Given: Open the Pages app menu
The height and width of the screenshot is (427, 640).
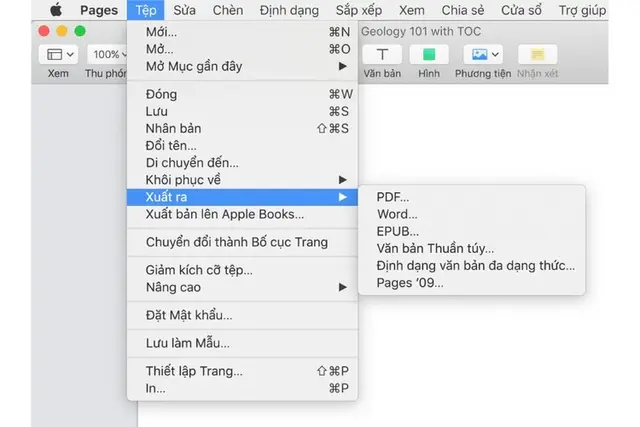Looking at the screenshot, I should point(99,10).
